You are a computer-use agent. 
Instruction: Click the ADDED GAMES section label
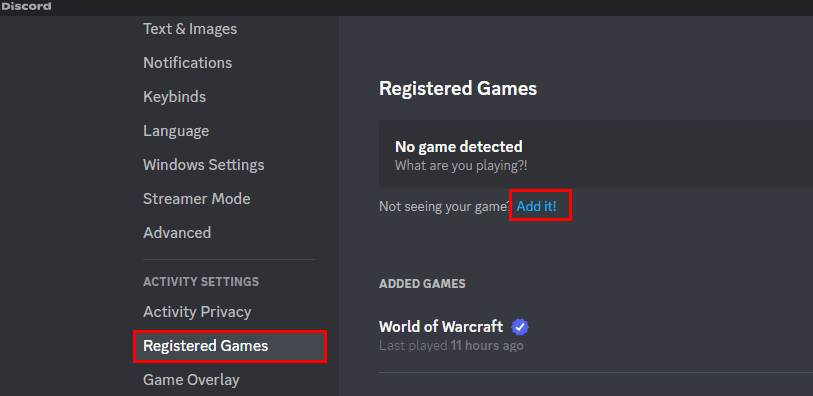pyautogui.click(x=422, y=284)
